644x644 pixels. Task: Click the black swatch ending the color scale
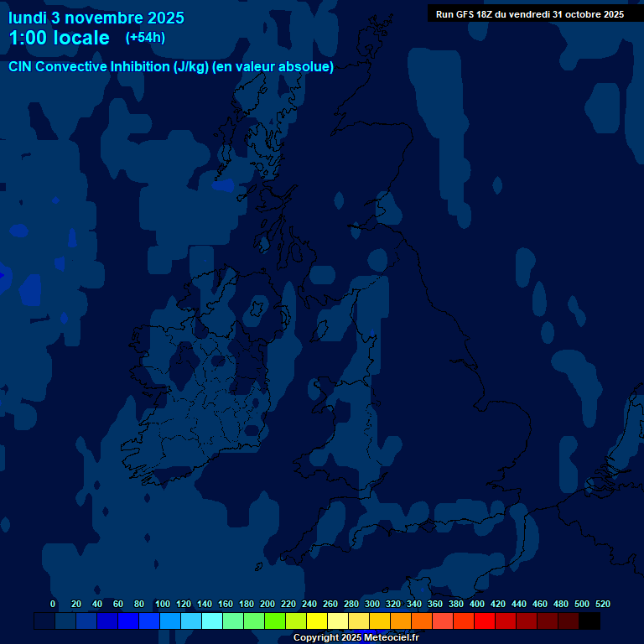(x=589, y=621)
